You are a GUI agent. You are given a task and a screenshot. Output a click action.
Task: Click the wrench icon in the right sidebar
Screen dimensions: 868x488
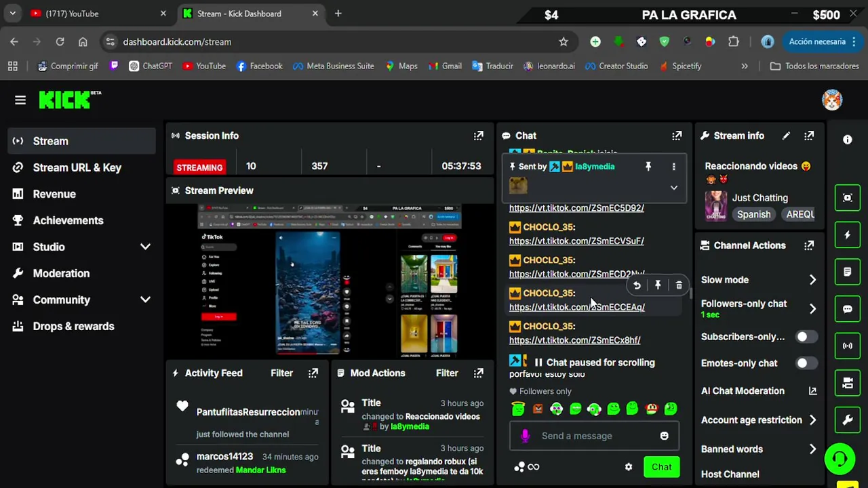pos(848,420)
